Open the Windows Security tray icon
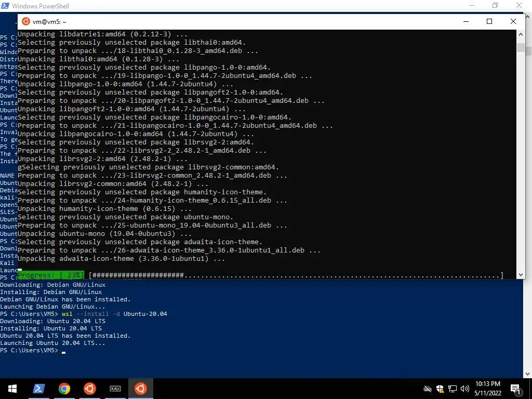532x399 pixels. tap(440, 389)
